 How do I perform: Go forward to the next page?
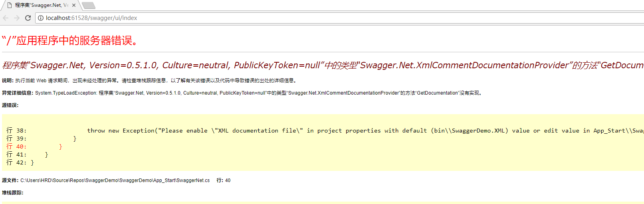[17, 18]
